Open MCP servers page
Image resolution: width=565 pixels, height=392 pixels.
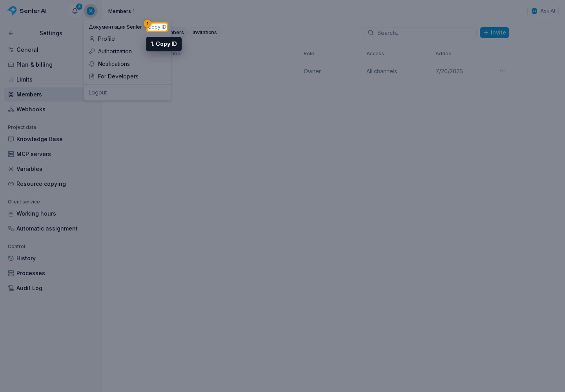click(50, 154)
